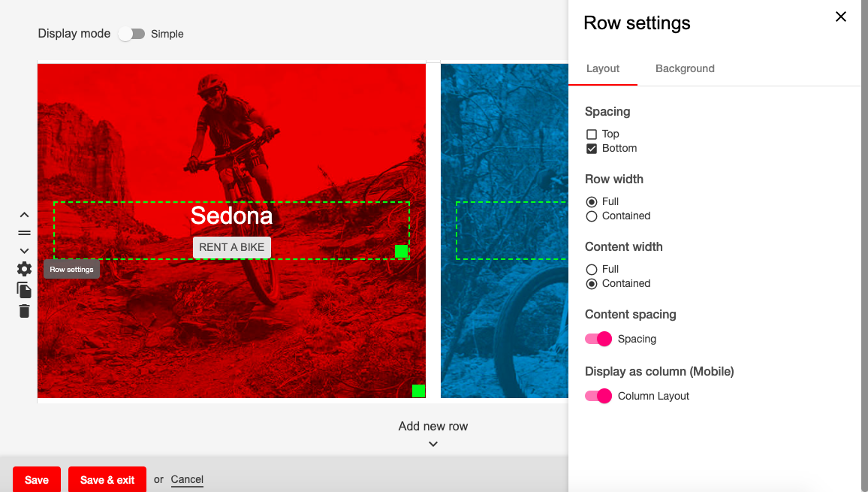Uncheck the Bottom spacing checkbox

[x=592, y=149]
